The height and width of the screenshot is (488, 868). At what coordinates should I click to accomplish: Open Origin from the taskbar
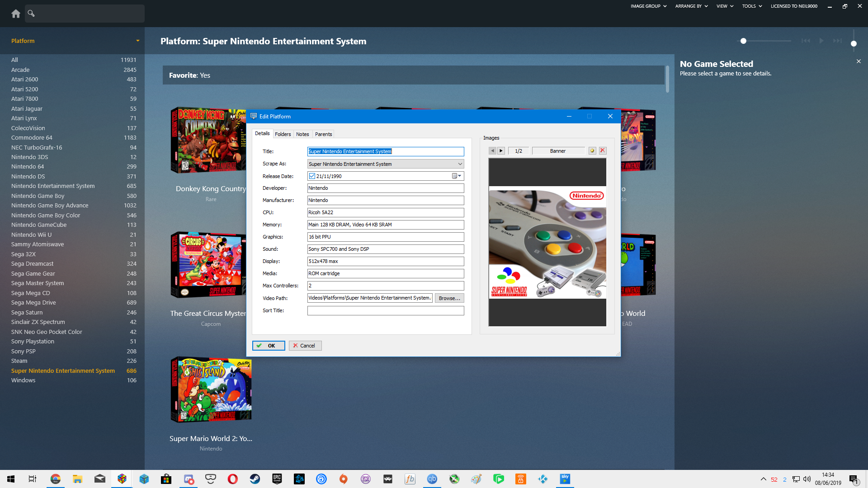click(x=344, y=479)
